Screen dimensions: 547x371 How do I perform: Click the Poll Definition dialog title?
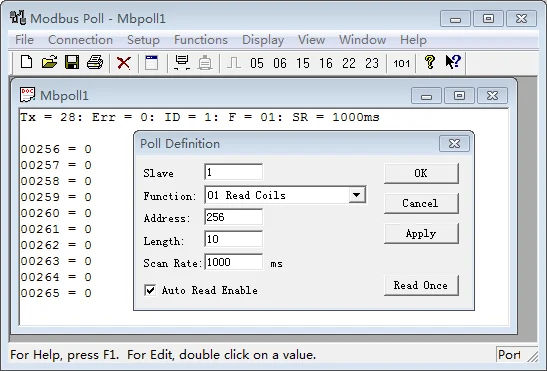point(180,143)
